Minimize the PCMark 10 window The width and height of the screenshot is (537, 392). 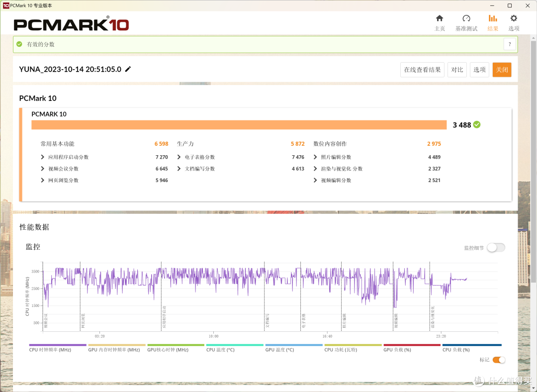pos(492,5)
